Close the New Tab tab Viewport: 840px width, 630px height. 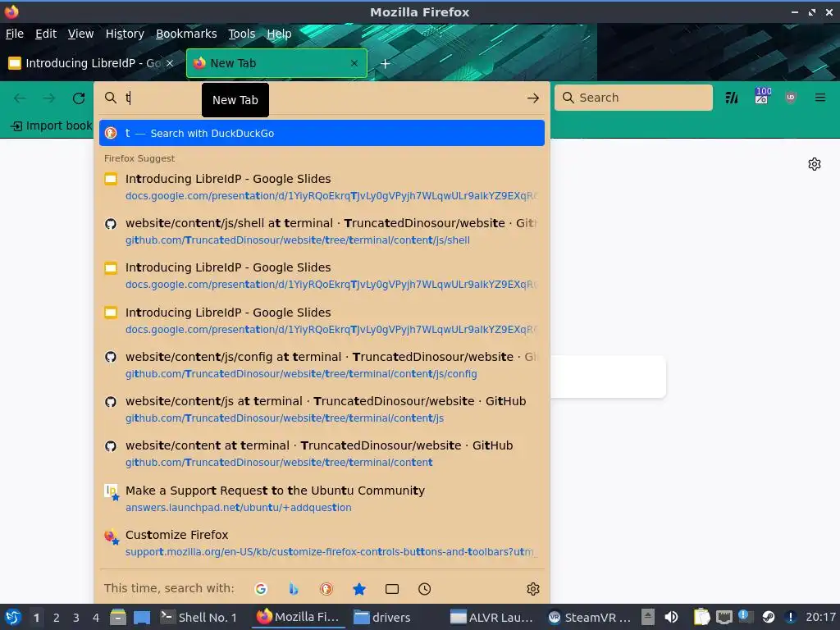[x=354, y=63]
